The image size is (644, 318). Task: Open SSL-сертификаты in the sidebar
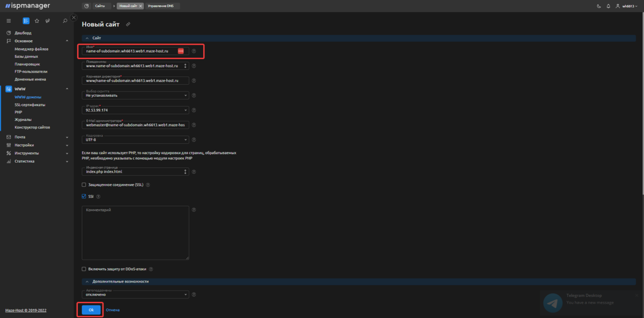[x=30, y=105]
